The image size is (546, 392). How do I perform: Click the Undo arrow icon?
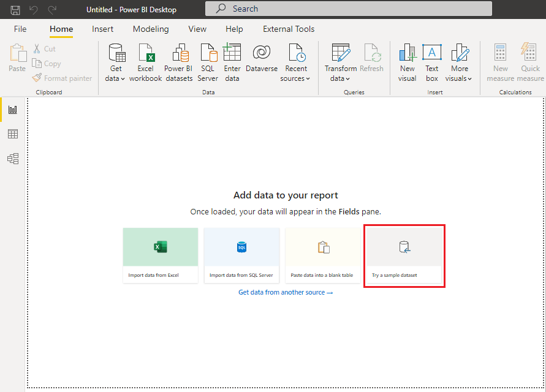click(x=34, y=10)
